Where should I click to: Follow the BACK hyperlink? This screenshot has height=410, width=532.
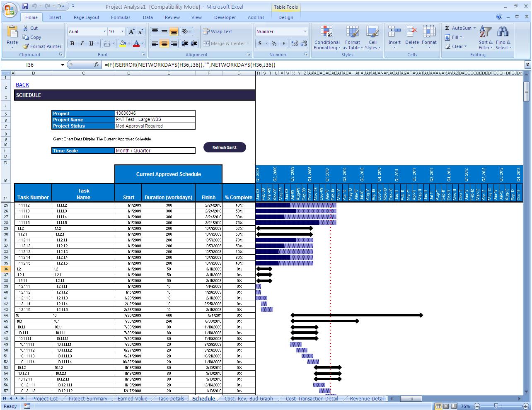click(x=22, y=84)
